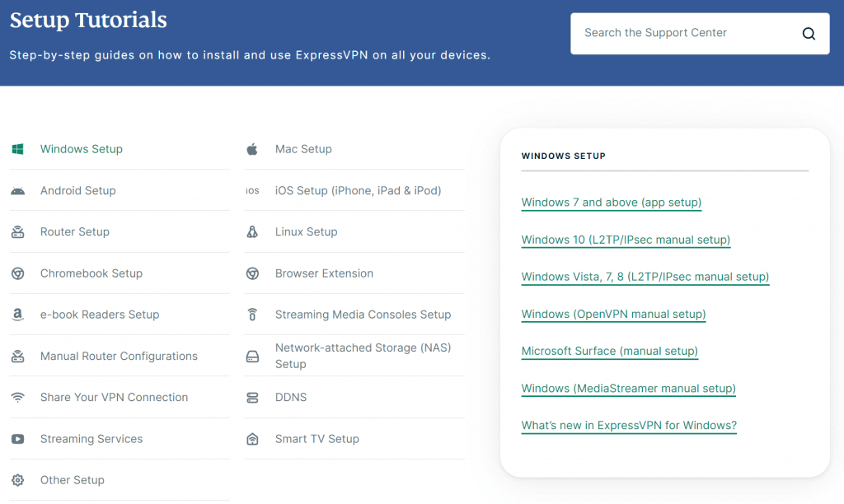Click the Android robot icon
The width and height of the screenshot is (844, 504).
click(18, 190)
